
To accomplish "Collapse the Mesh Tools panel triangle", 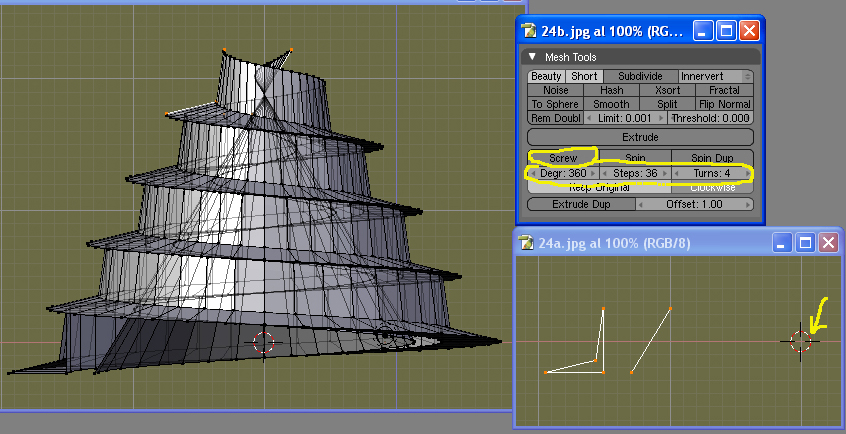I will pyautogui.click(x=533, y=57).
